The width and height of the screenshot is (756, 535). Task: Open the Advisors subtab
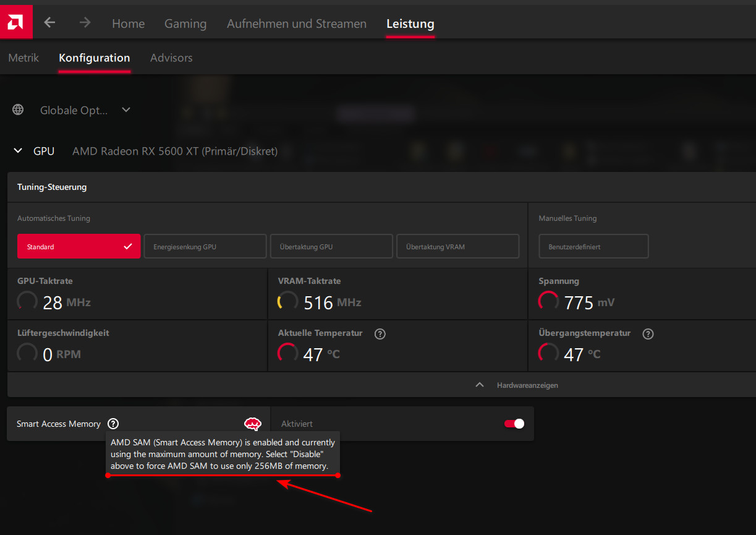point(171,58)
